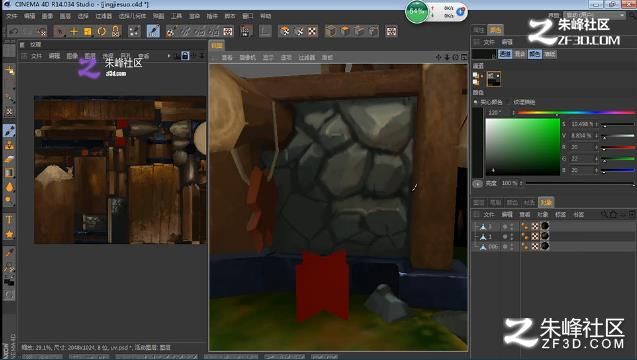
Task: Click the checker texture tag on second object row
Action: click(x=535, y=236)
